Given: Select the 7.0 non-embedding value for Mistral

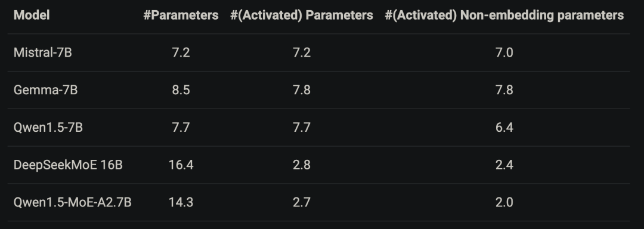Looking at the screenshot, I should (504, 52).
